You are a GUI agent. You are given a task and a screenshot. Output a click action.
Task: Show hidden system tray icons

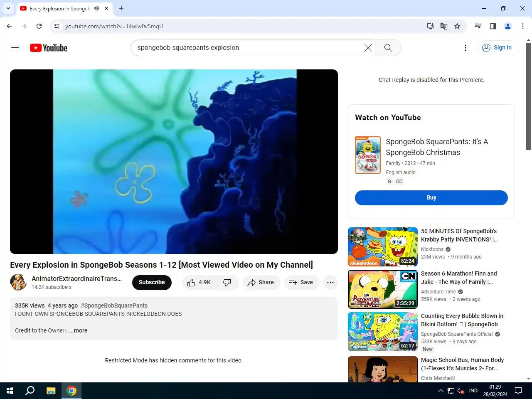click(x=441, y=391)
